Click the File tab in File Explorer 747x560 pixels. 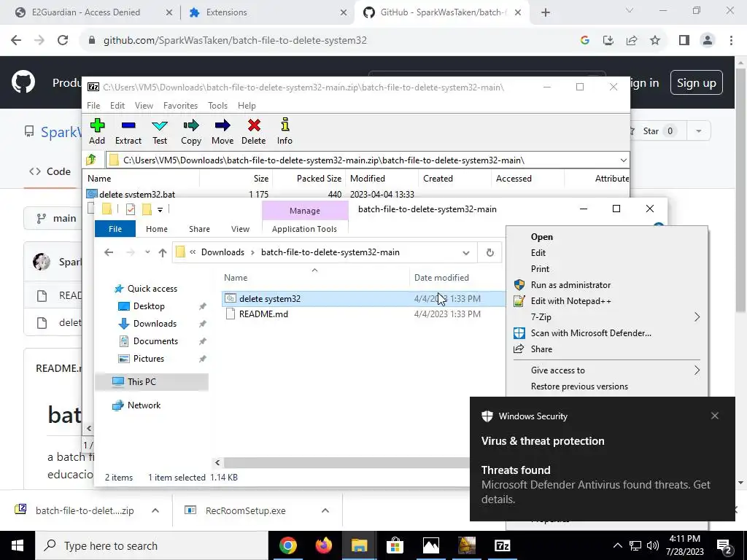pyautogui.click(x=115, y=229)
